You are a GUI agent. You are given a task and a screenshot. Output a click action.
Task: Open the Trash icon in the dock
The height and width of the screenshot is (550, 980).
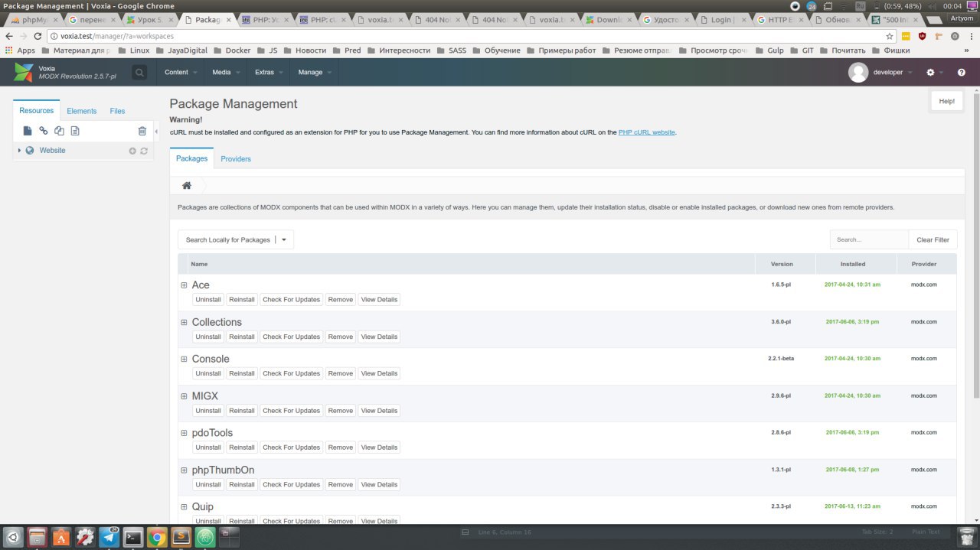tap(967, 537)
